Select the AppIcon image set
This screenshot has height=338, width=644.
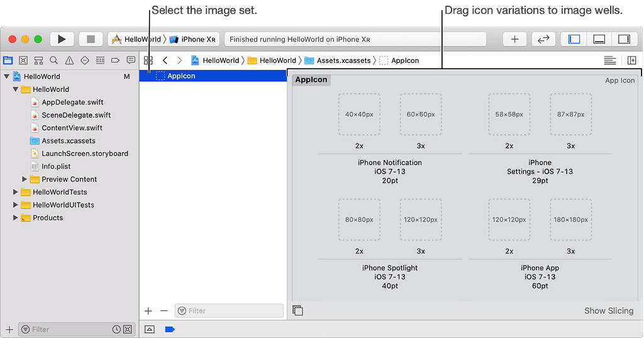pyautogui.click(x=213, y=76)
